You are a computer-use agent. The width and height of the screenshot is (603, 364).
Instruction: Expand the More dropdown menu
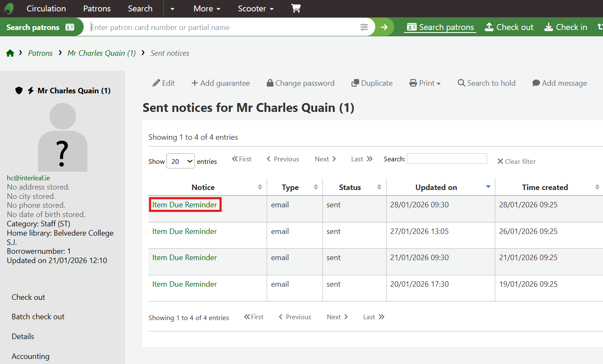207,8
